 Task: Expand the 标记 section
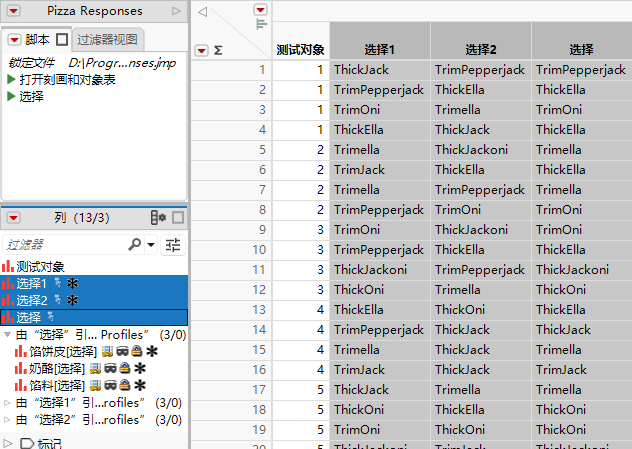(x=8, y=443)
